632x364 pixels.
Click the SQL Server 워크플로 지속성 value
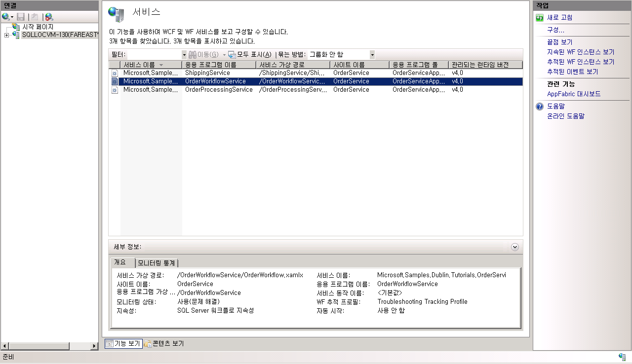point(215,311)
